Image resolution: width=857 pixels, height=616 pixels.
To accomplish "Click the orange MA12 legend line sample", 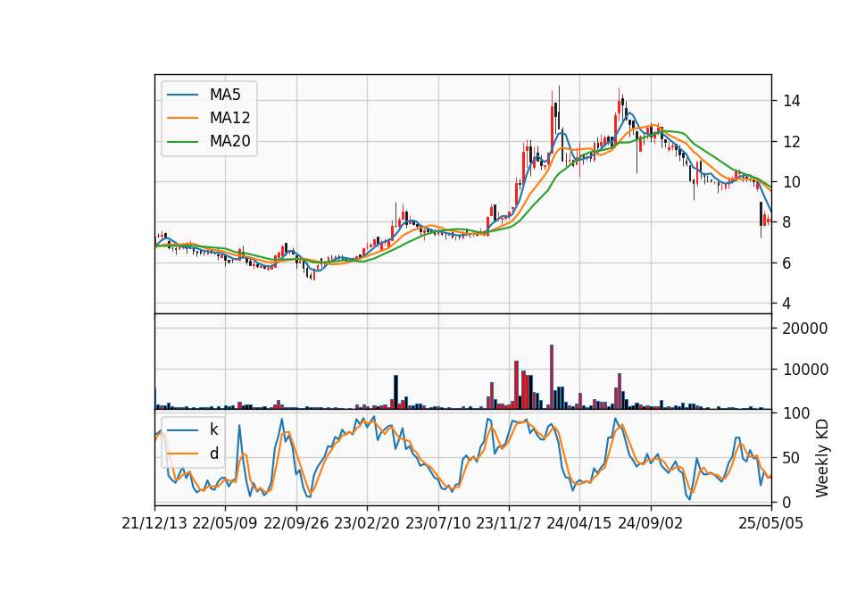I will (182, 118).
